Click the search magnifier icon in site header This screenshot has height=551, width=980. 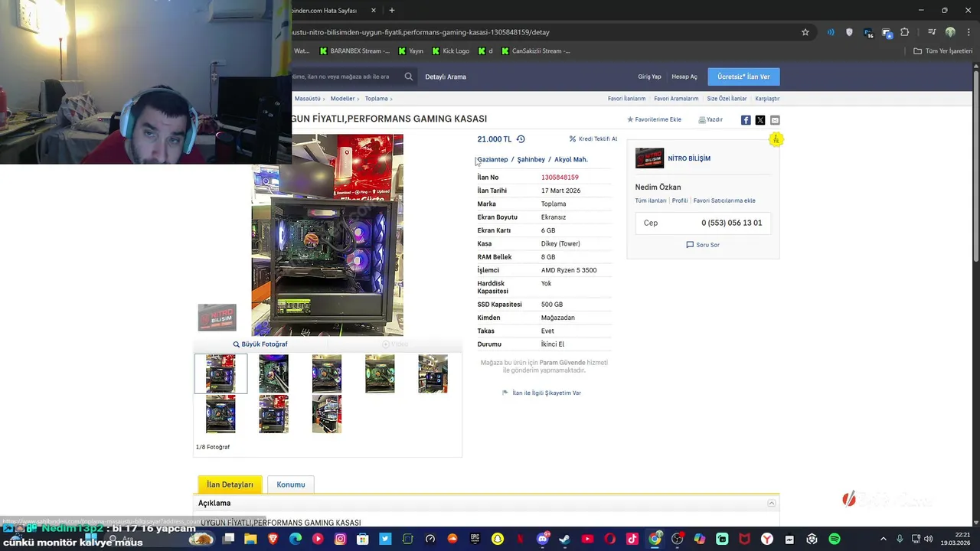tap(409, 77)
